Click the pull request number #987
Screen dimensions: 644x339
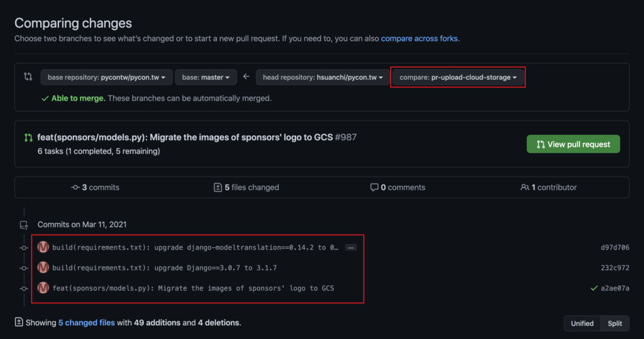(346, 137)
